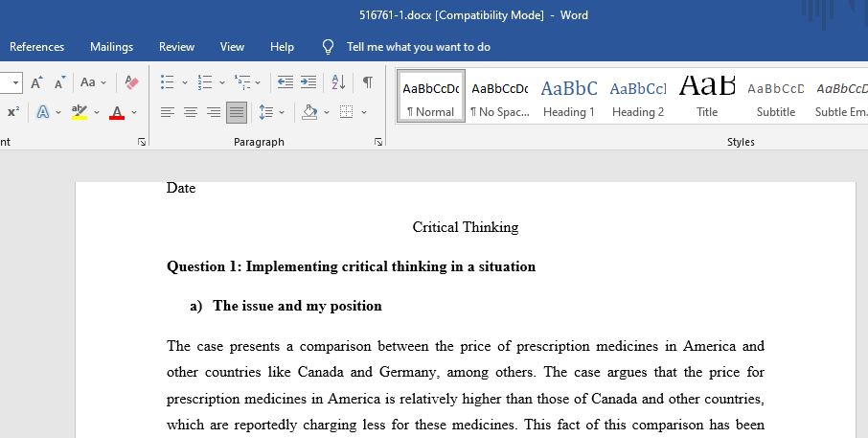Apply the Subtitle style
The width and height of the screenshot is (868, 438).
[776, 96]
